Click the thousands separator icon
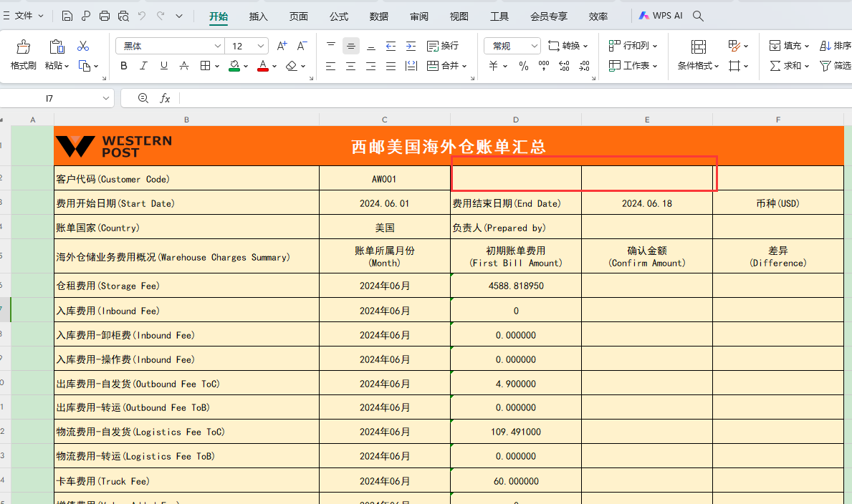 coord(543,67)
